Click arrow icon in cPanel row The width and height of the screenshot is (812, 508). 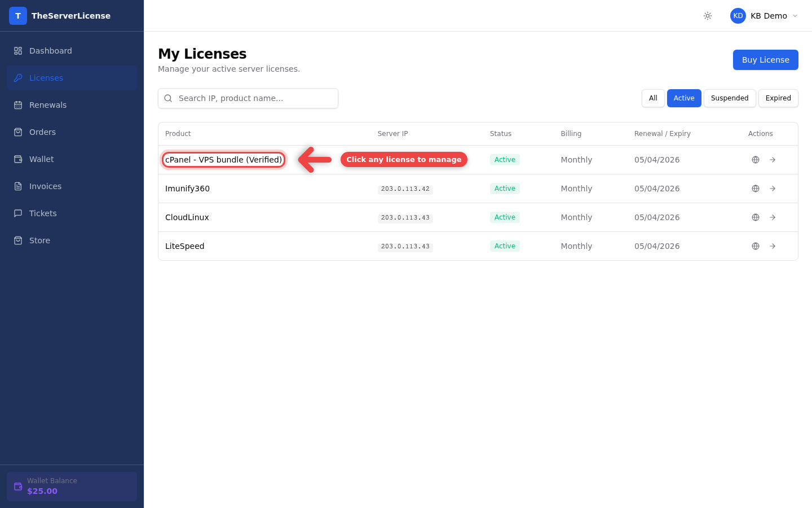click(773, 160)
